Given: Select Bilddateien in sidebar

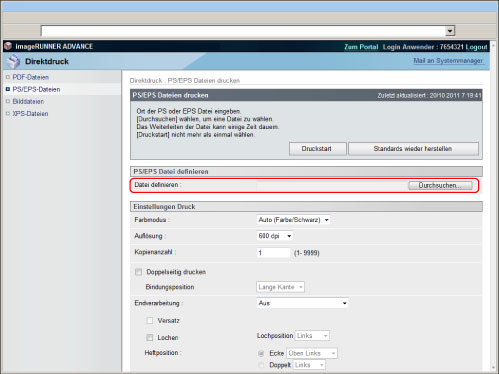Looking at the screenshot, I should click(28, 101).
